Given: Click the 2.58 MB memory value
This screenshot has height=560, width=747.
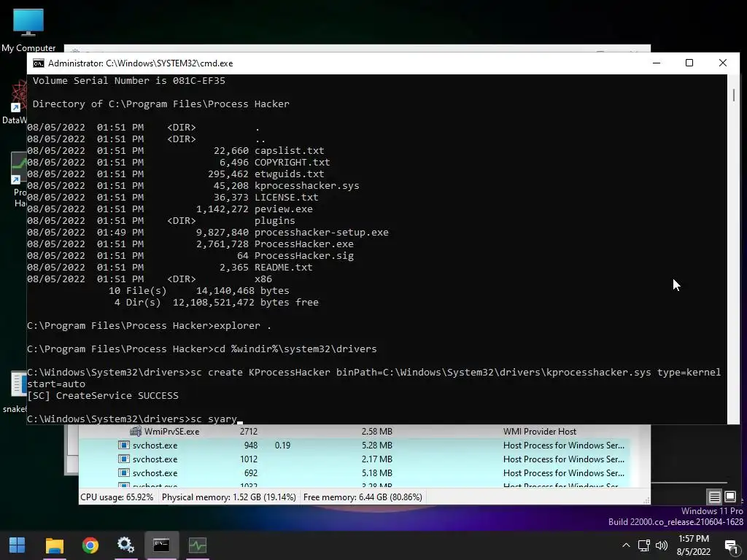Looking at the screenshot, I should click(377, 432).
